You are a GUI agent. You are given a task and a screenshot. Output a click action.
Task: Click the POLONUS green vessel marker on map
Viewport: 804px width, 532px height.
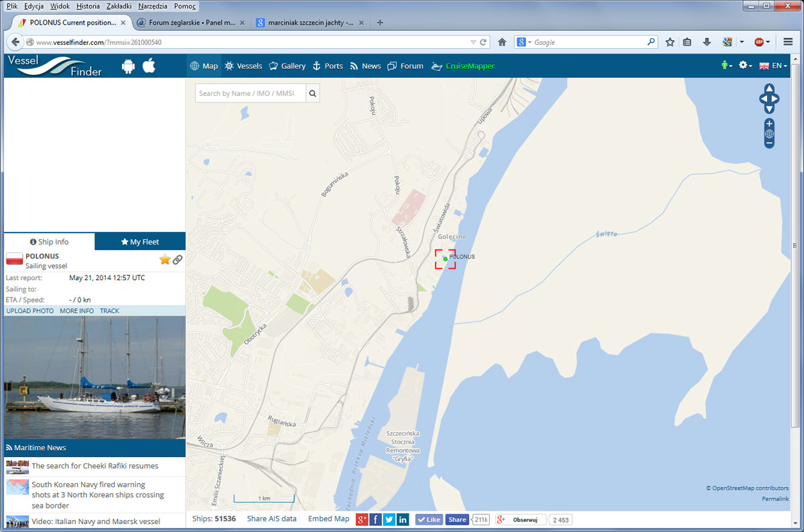pos(446,259)
